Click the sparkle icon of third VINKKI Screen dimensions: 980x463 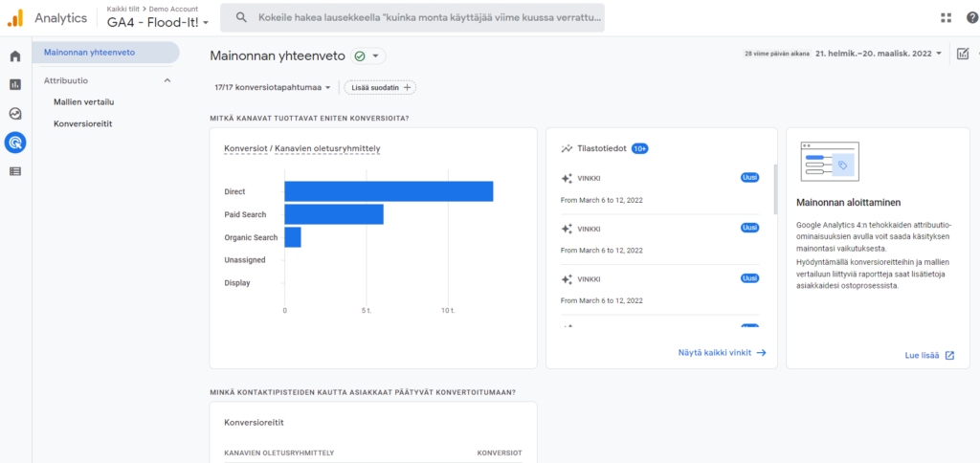click(x=567, y=279)
